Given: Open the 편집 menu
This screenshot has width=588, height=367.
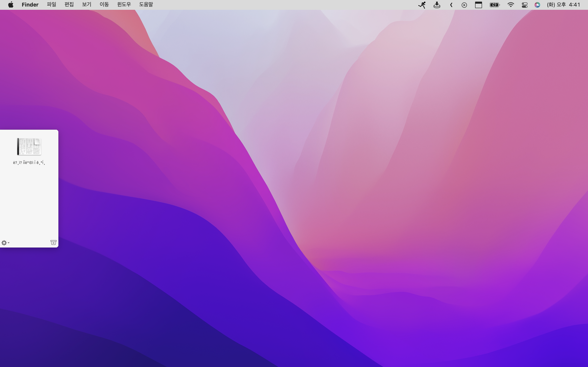Looking at the screenshot, I should point(69,5).
